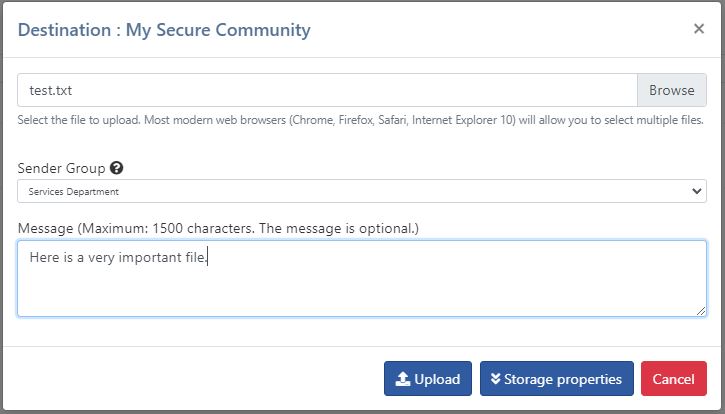Screen dimensions: 725x414
Task: Start the file transfer with Upload
Action: click(428, 379)
